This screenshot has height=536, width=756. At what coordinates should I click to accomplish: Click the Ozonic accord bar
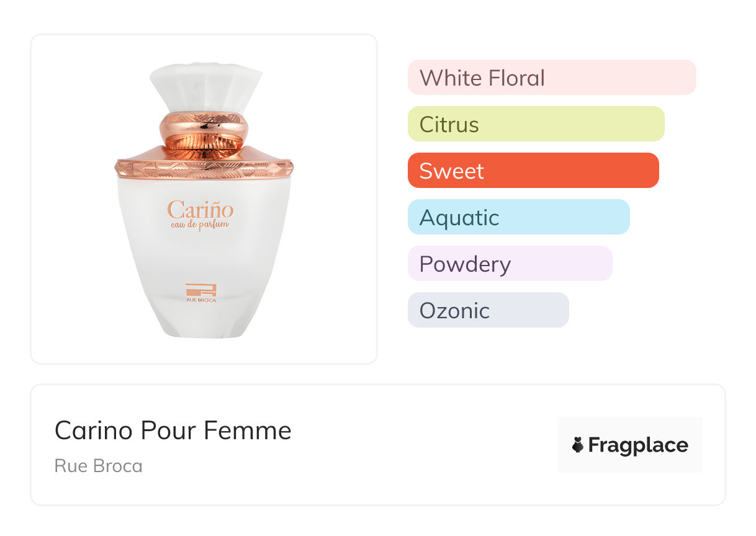coord(488,310)
